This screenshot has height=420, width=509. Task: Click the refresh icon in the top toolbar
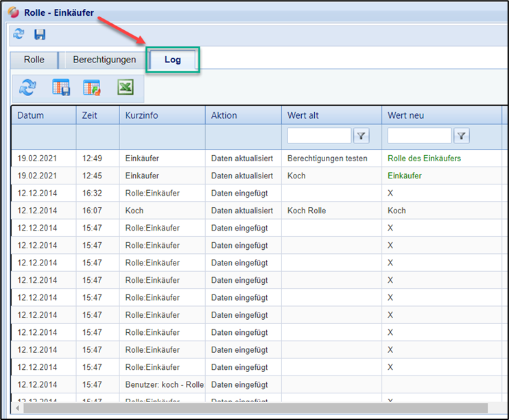pos(19,34)
